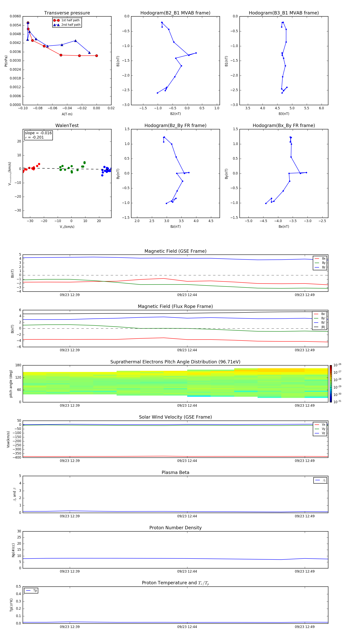Click the 'Pt(nPa)' y-axis label
The image size is (351, 644).
(6, 61)
